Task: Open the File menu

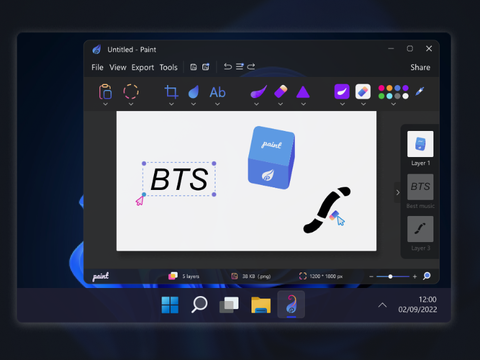Action: tap(97, 67)
